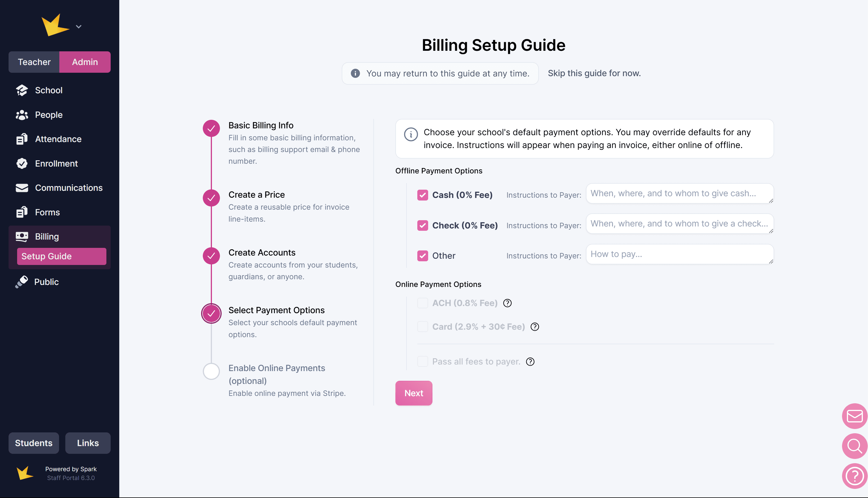Click the floating mail contact icon
Viewport: 868px width, 498px height.
(854, 416)
